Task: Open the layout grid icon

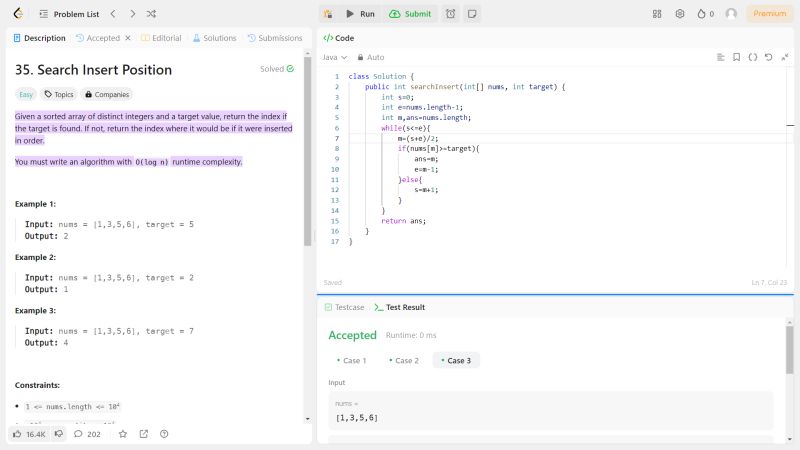Action: pyautogui.click(x=657, y=14)
